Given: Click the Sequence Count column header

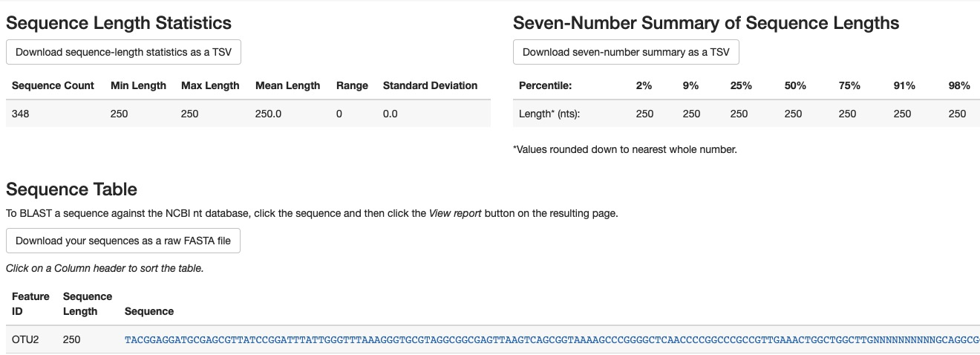Looking at the screenshot, I should pyautogui.click(x=53, y=85).
